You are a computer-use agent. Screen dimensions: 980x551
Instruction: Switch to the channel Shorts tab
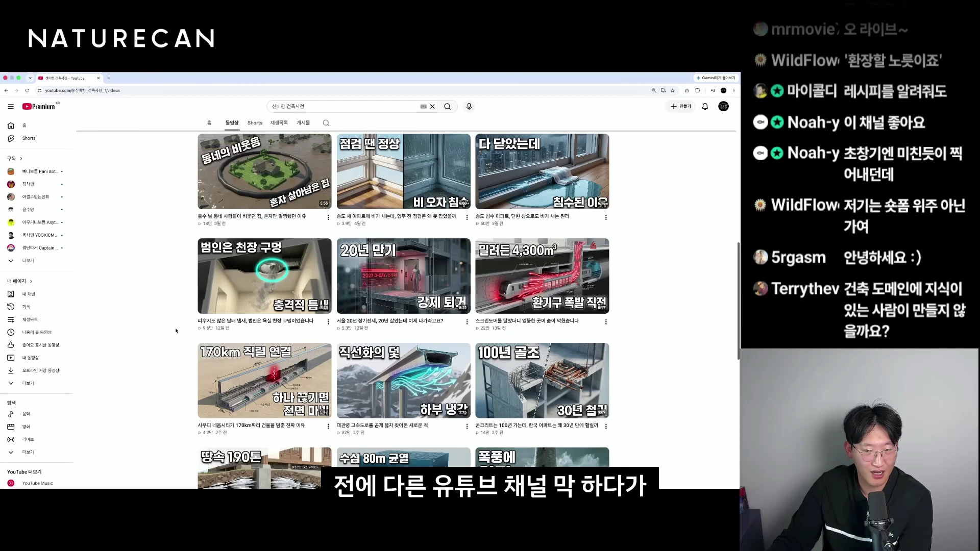pyautogui.click(x=255, y=123)
